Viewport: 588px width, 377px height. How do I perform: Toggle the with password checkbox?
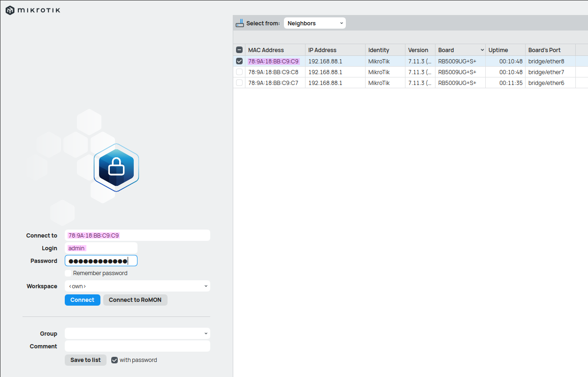point(115,360)
